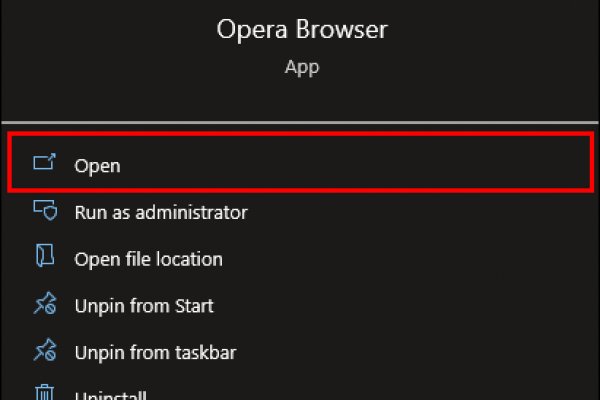The image size is (600, 400).
Task: Launch Opera via the red-highlighted Open row
Action: tap(300, 162)
